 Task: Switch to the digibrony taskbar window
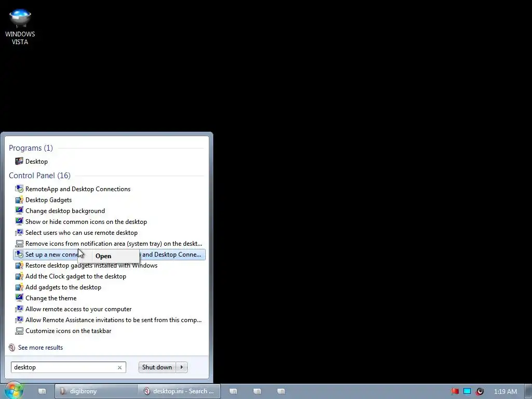tap(96, 391)
